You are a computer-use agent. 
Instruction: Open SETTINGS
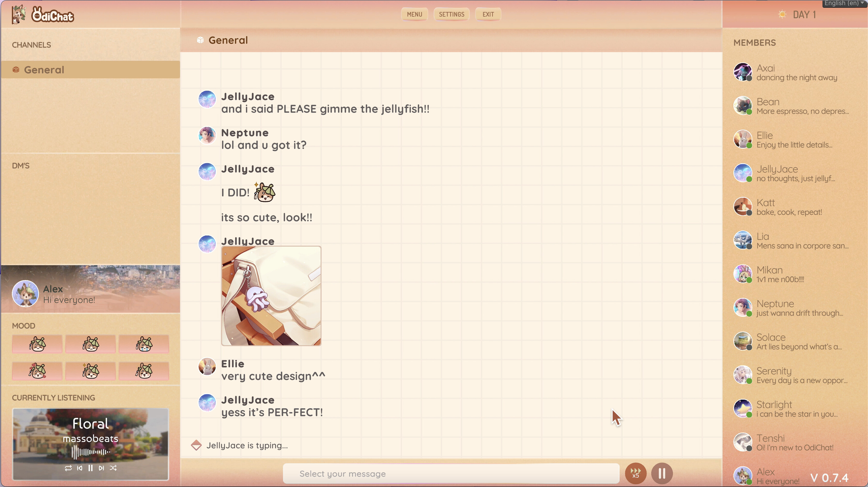point(451,14)
